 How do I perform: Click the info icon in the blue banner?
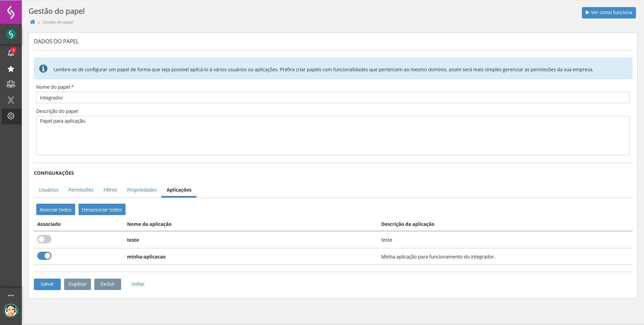click(43, 69)
